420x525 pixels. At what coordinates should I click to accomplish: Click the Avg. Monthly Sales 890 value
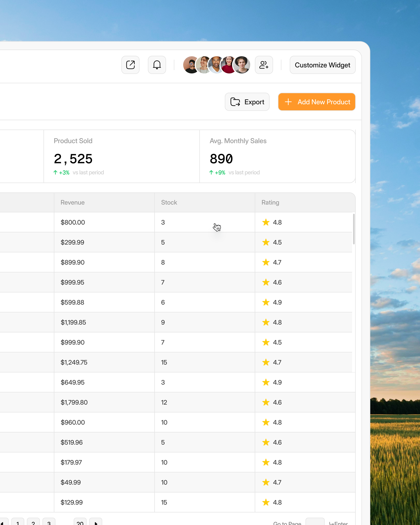click(x=221, y=159)
